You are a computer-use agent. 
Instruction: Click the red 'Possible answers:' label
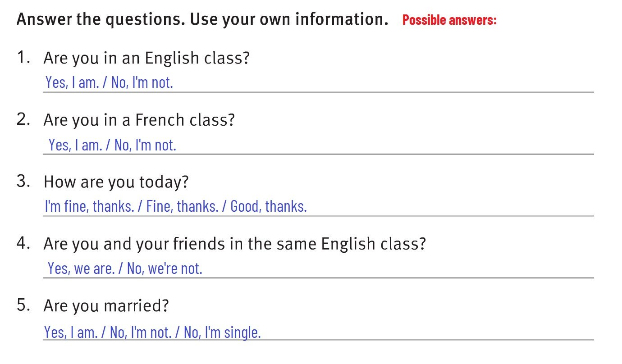point(449,20)
